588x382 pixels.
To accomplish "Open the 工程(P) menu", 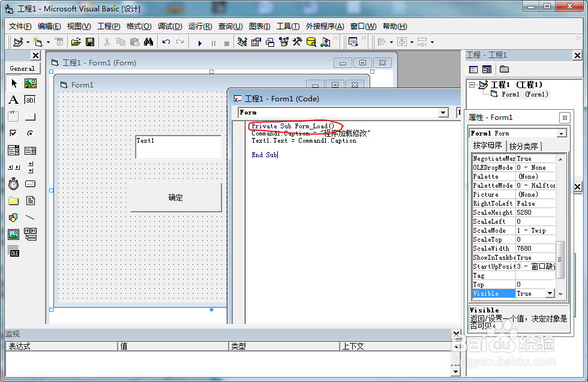I will point(109,26).
